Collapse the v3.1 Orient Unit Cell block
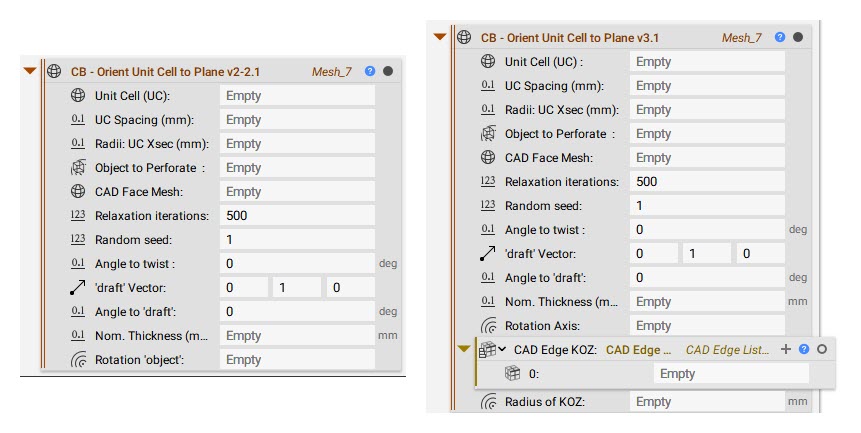 point(440,37)
